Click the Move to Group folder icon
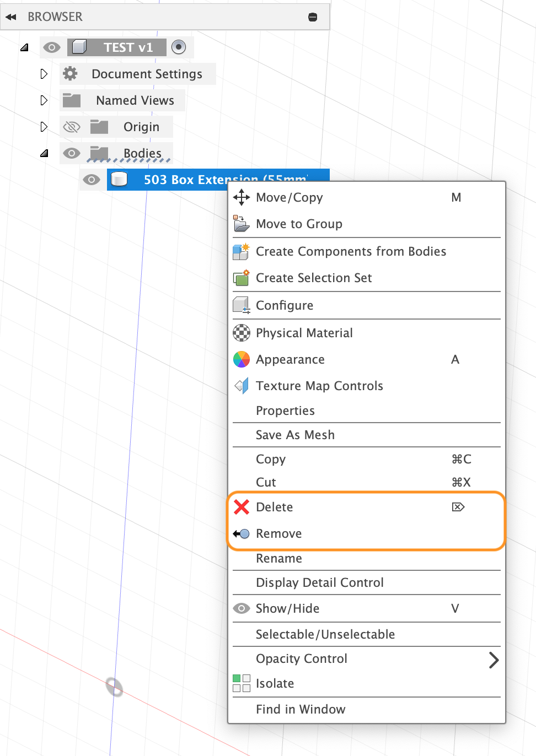 241,224
